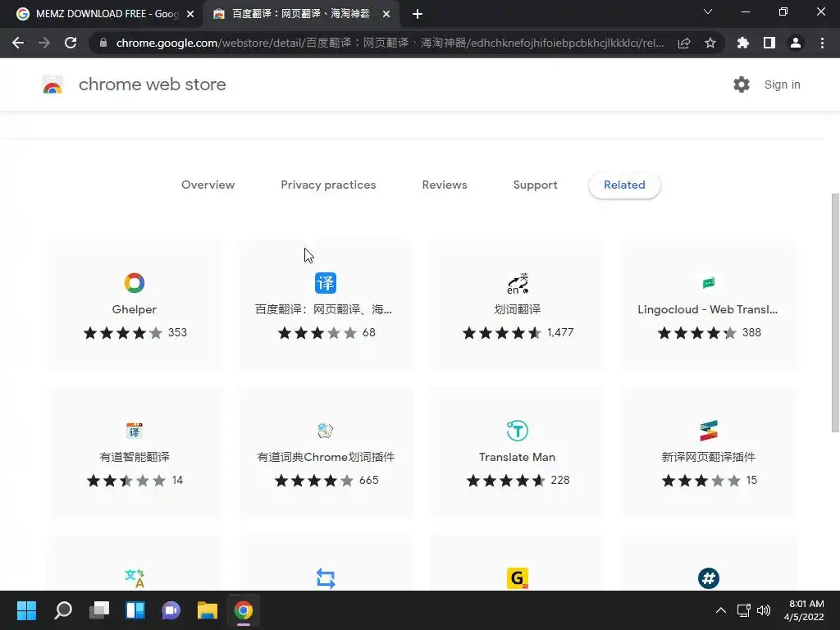Image resolution: width=840 pixels, height=630 pixels.
Task: Share this page from address bar
Action: 684,43
